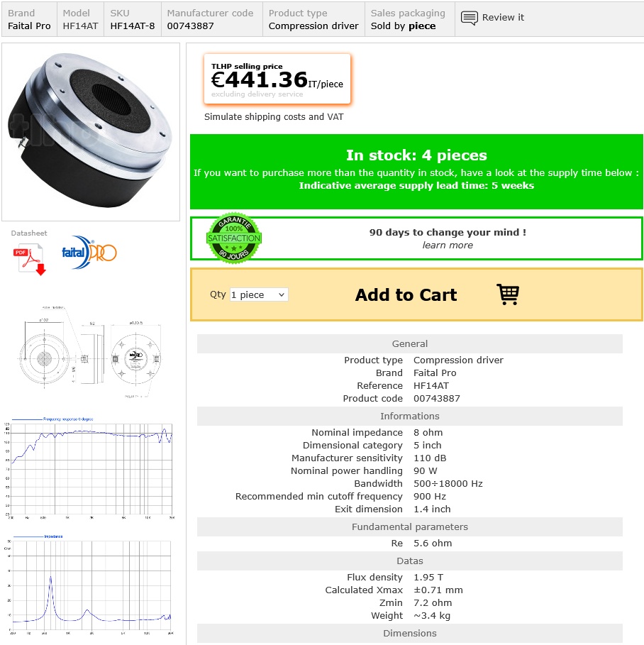The width and height of the screenshot is (644, 645).
Task: Click Compression driver in the header bar
Action: pyautogui.click(x=313, y=26)
